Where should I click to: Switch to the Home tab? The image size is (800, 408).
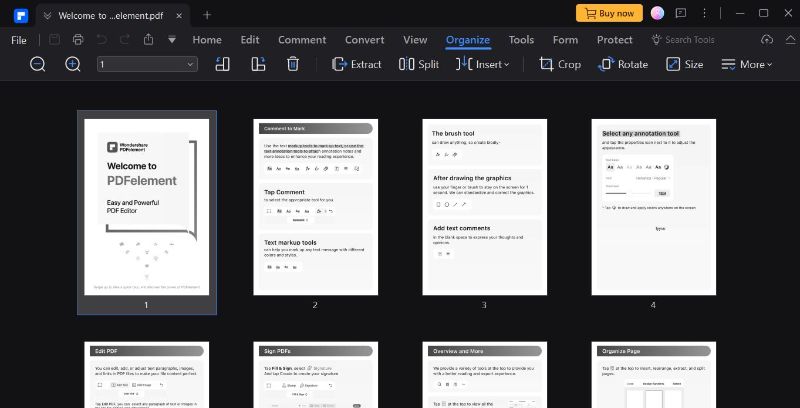pos(207,40)
